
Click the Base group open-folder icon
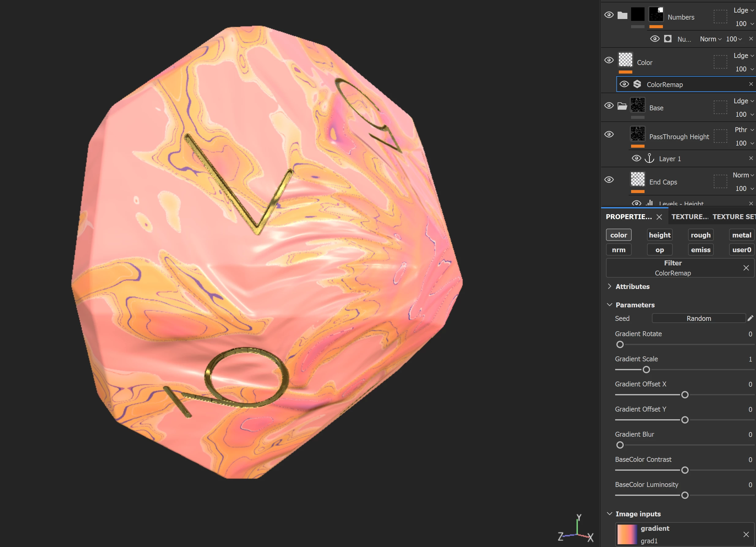point(622,106)
